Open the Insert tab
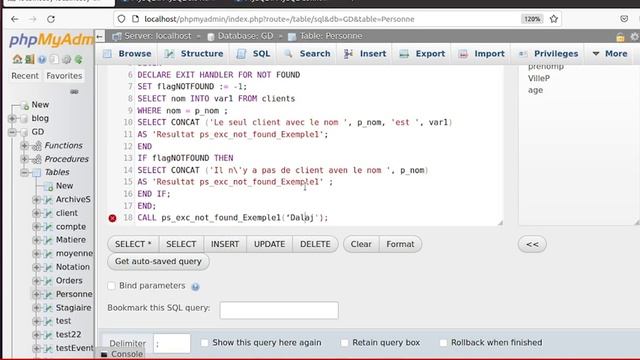 (365, 54)
